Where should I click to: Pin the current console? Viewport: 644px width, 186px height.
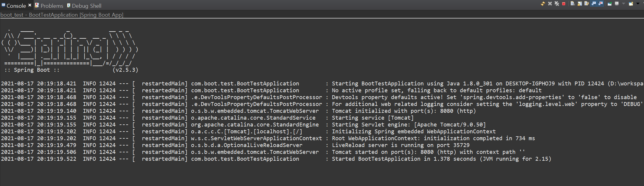point(609,4)
